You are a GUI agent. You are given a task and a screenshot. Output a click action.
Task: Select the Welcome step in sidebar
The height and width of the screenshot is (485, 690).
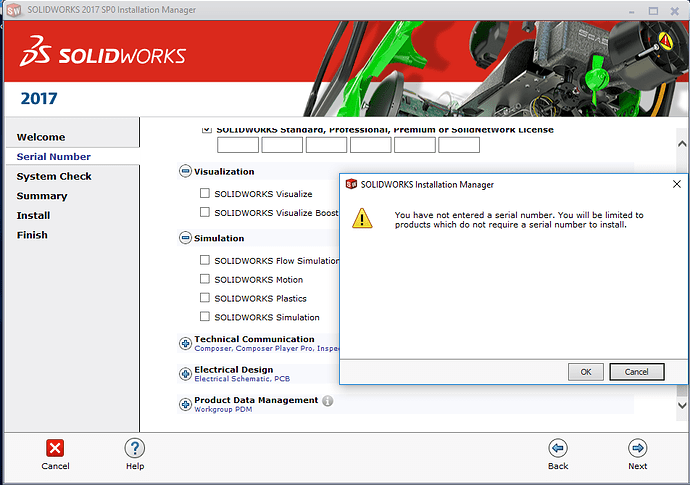(x=41, y=137)
